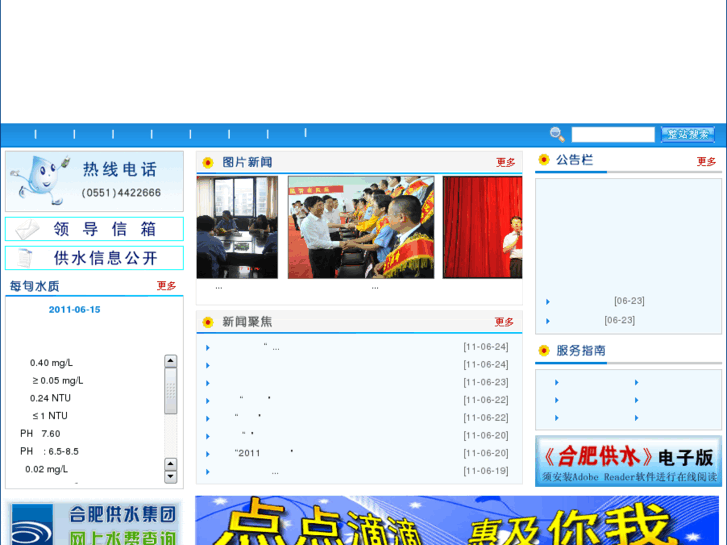Viewport: 727px width, 545px height.
Task: Click arrow bullet of first [06-23] announcement
Action: pos(548,302)
